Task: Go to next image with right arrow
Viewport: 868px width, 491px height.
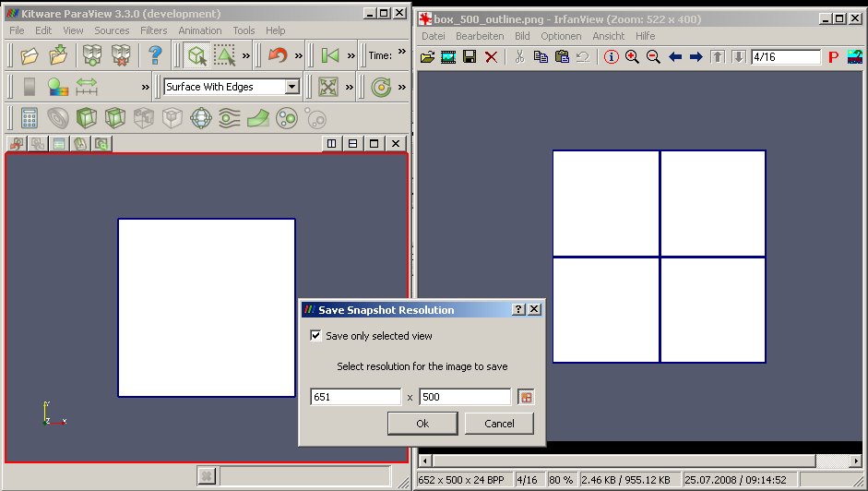Action: coord(696,57)
